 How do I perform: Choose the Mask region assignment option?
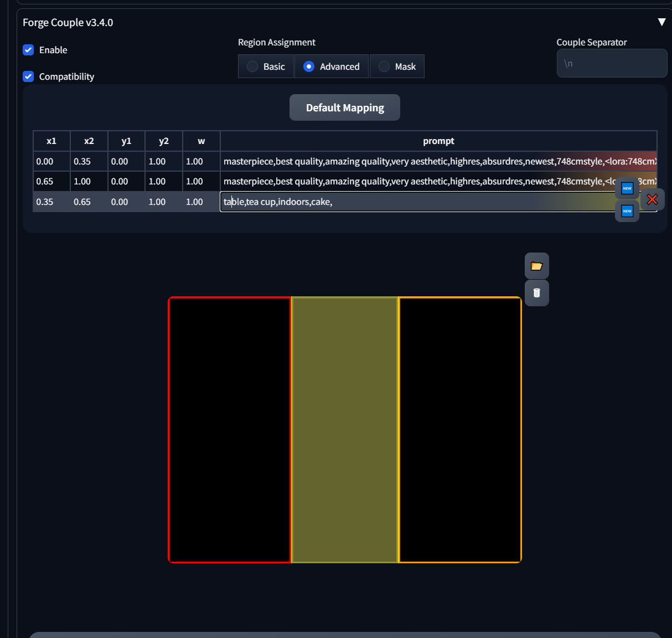pos(397,66)
